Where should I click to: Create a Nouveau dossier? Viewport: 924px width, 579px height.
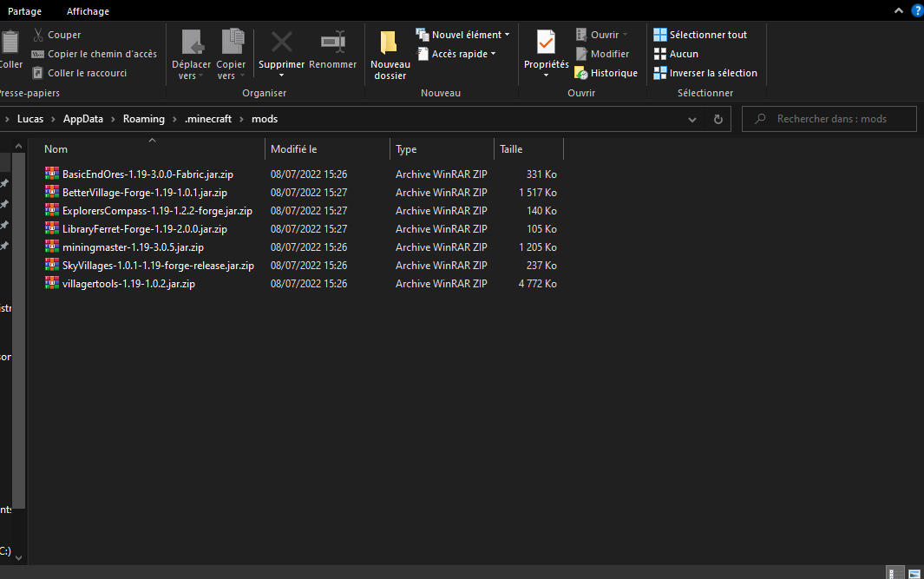pos(390,54)
